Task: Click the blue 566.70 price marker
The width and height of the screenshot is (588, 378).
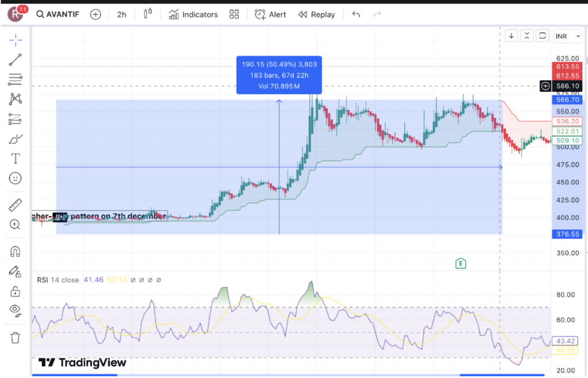Action: pyautogui.click(x=567, y=98)
